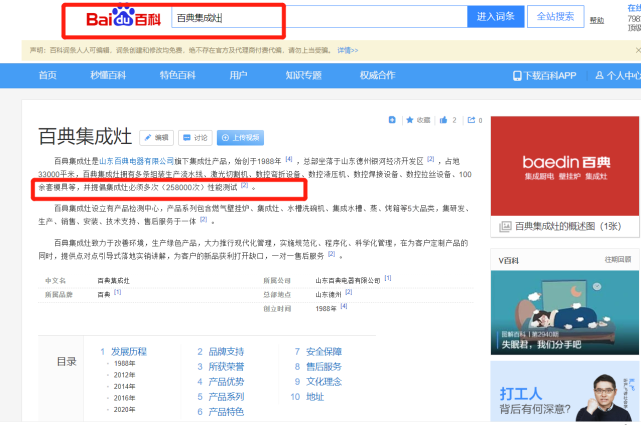Open the 山东百典电器有限公司 link in the summary
The width and height of the screenshot is (641, 425).
point(137,161)
